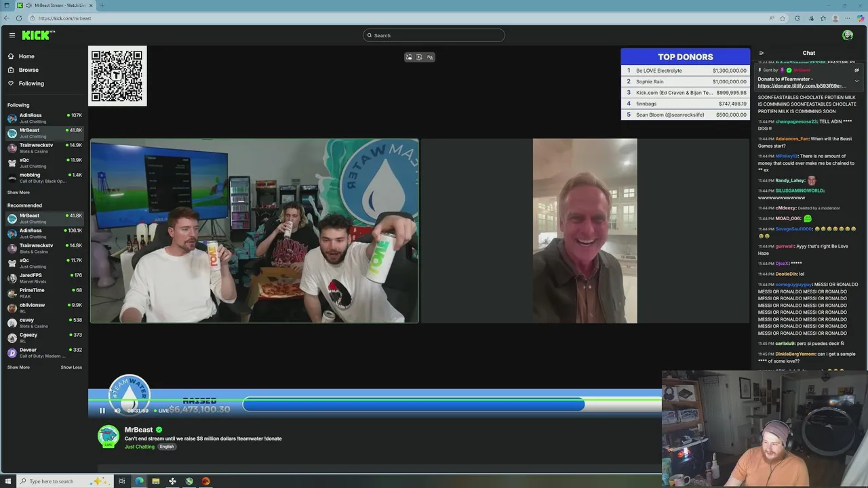This screenshot has width=868, height=488.
Task: Click chat user champagnesosa23
Action: click(796, 121)
